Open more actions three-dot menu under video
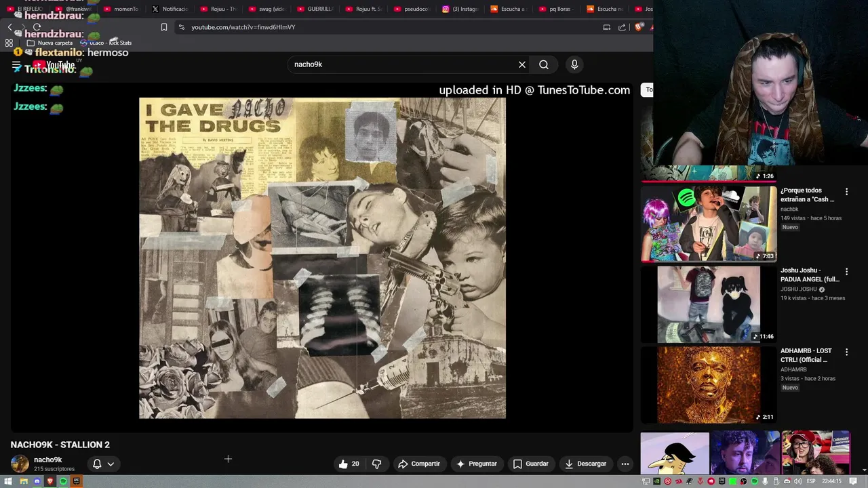The height and width of the screenshot is (488, 868). pos(625,464)
